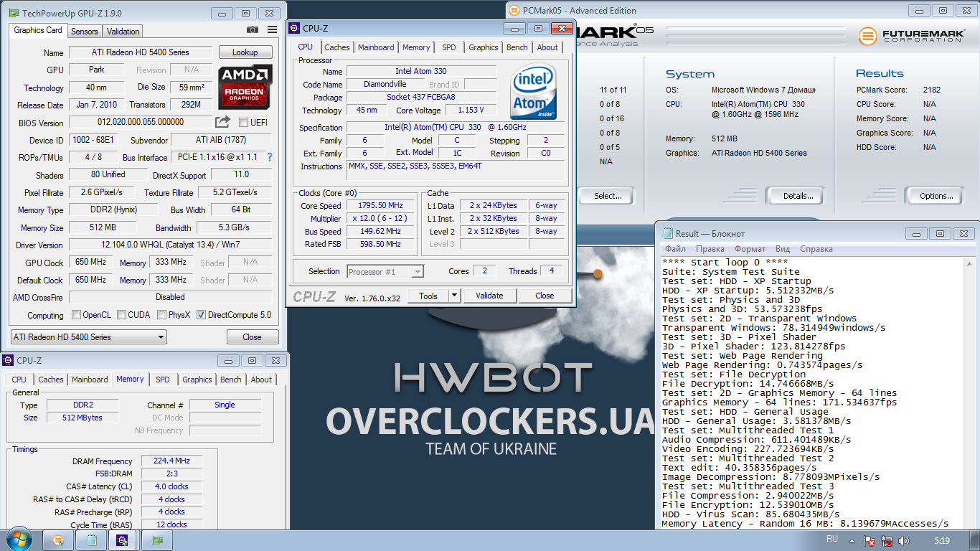Open the Справка menu in Notepad

point(816,249)
